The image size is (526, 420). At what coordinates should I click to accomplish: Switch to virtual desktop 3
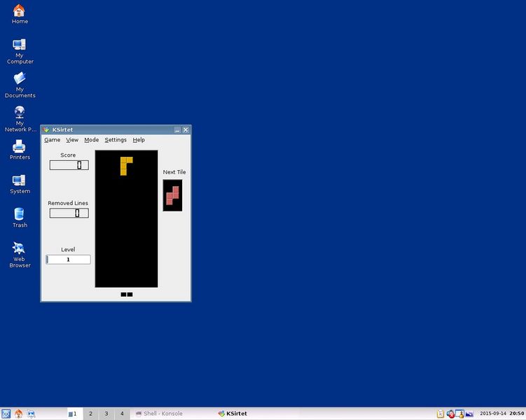click(x=106, y=414)
